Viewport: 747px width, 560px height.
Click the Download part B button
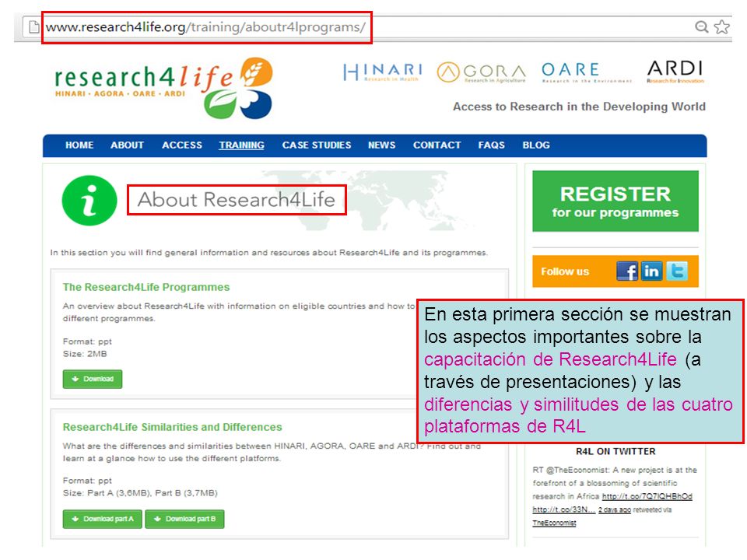click(x=185, y=519)
